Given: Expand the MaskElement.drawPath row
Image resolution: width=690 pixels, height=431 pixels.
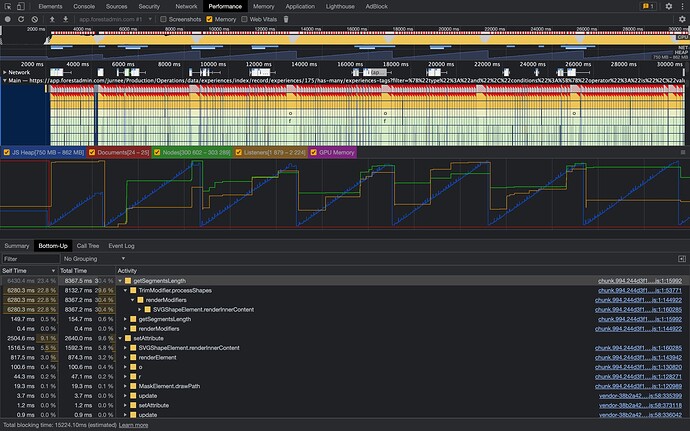Looking at the screenshot, I should pyautogui.click(x=125, y=386).
